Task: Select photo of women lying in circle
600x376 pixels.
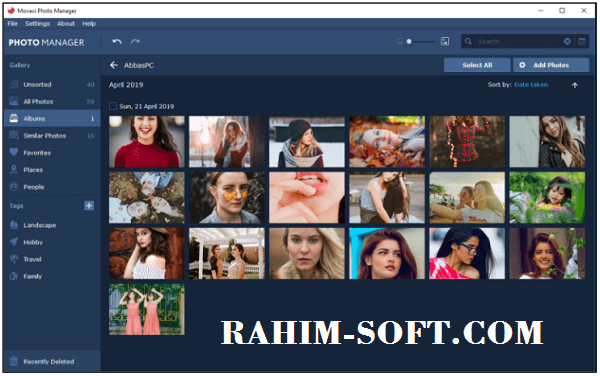Action: 147,197
